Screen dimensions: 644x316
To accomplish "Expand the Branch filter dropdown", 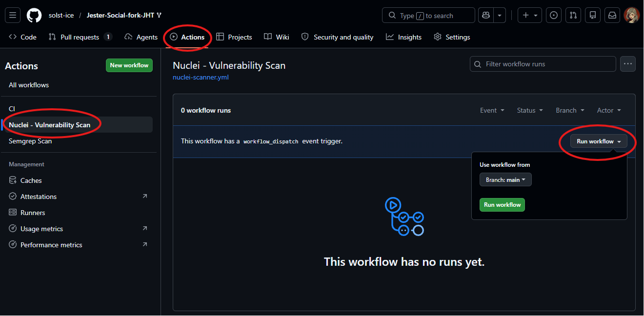I will click(x=570, y=110).
